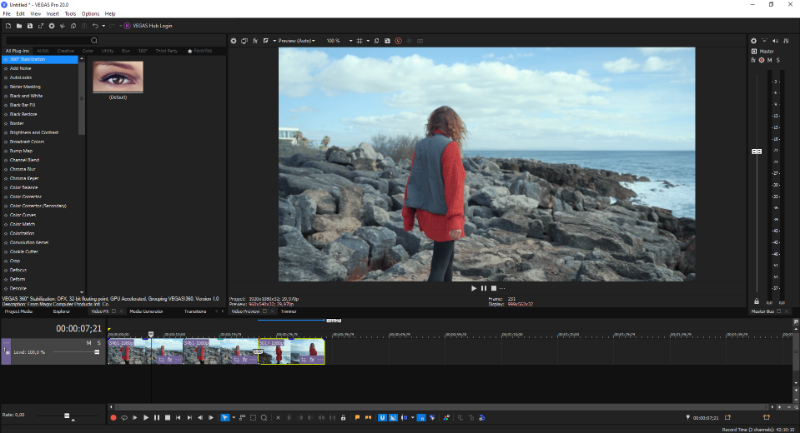The width and height of the screenshot is (800, 433).
Task: Open the Preview (Auto) quality dropdown
Action: [x=295, y=41]
